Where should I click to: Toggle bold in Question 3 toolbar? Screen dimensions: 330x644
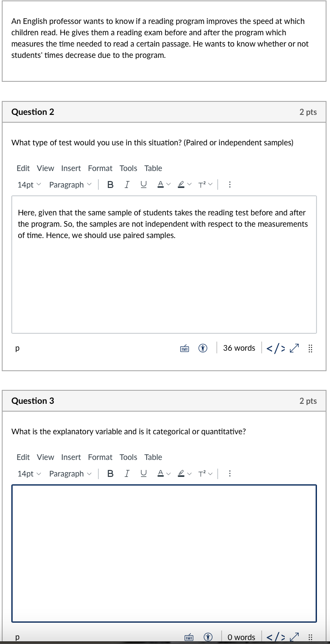(110, 473)
